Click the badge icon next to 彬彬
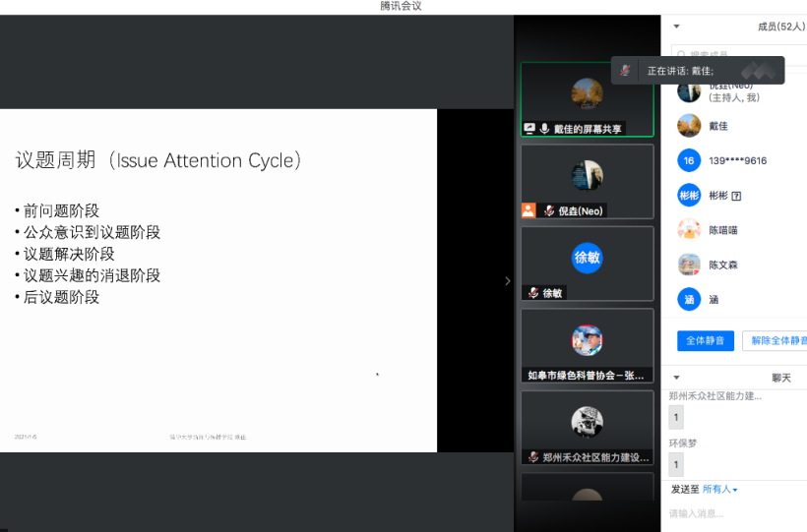 coord(736,196)
